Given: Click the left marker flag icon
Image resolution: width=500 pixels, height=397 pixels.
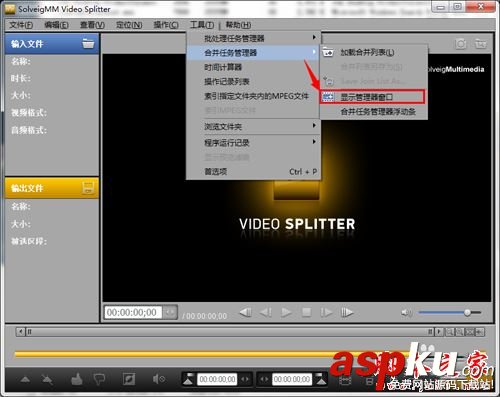Looking at the screenshot, I should pyautogui.click(x=188, y=379).
